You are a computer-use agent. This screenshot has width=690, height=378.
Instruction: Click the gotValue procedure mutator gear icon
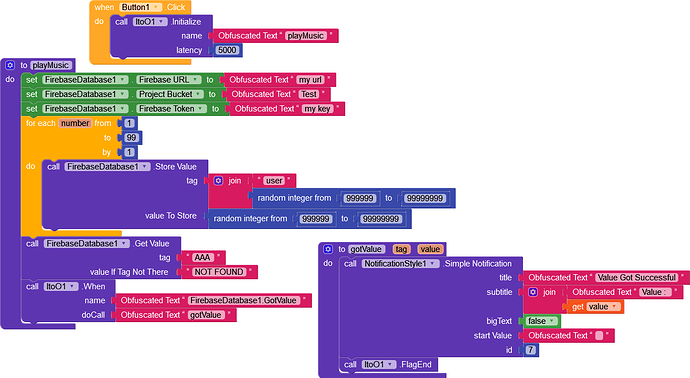click(x=328, y=249)
